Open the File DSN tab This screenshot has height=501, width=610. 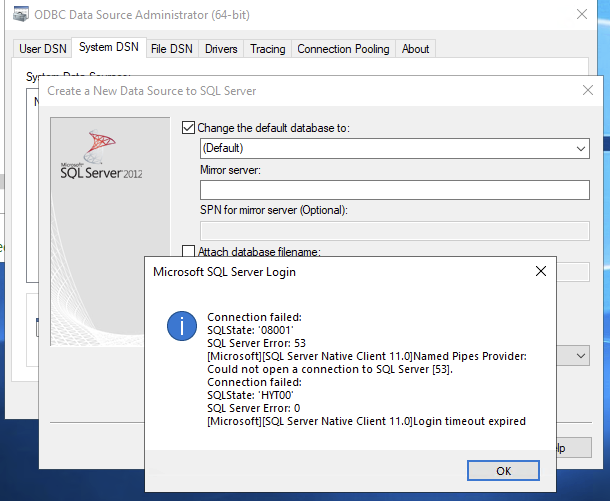point(172,49)
